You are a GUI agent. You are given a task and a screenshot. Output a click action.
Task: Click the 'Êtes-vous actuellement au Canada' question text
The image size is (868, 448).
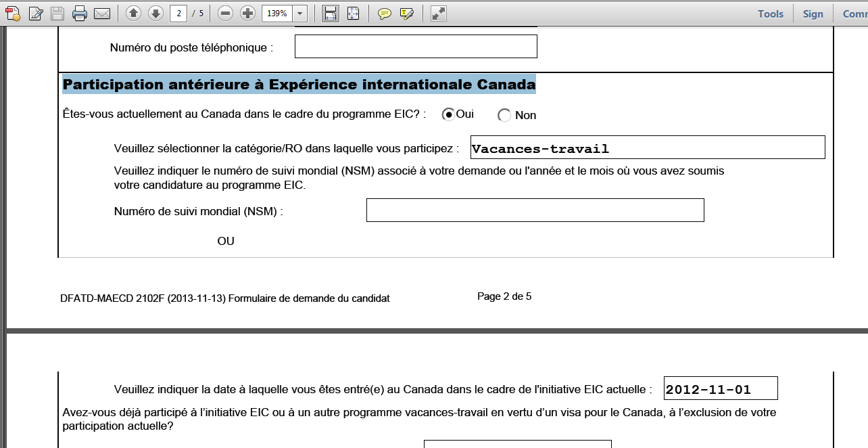click(x=244, y=114)
